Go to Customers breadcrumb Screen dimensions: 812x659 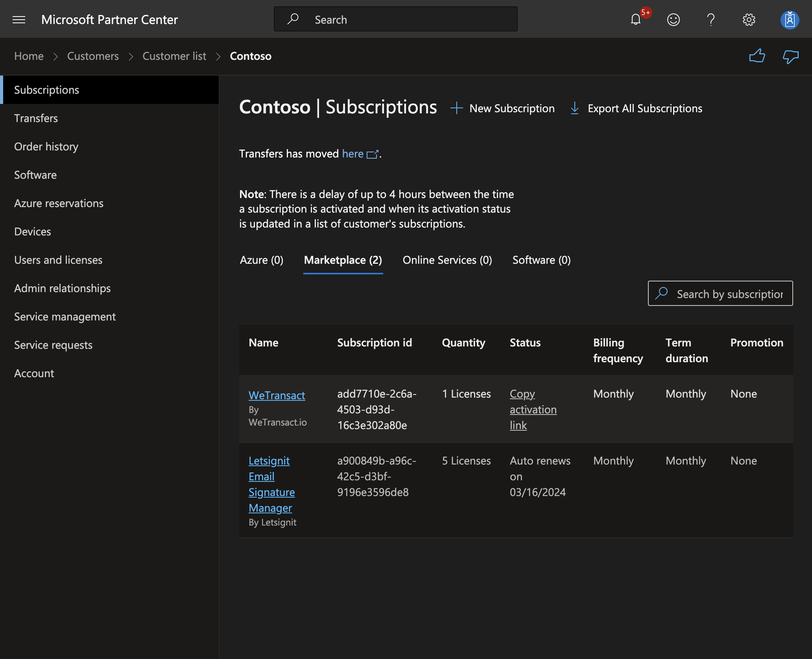tap(93, 56)
